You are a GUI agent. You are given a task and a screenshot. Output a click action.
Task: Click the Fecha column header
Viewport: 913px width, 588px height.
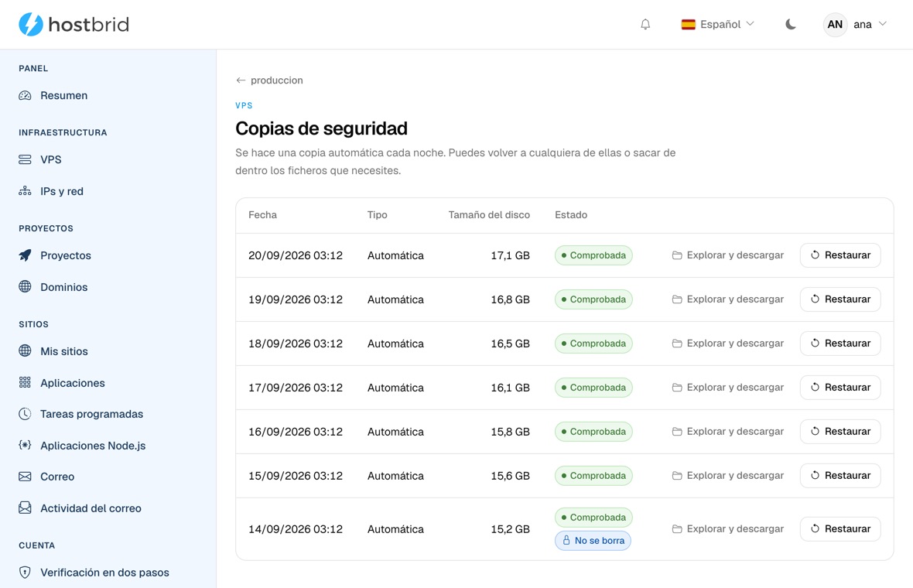click(262, 215)
